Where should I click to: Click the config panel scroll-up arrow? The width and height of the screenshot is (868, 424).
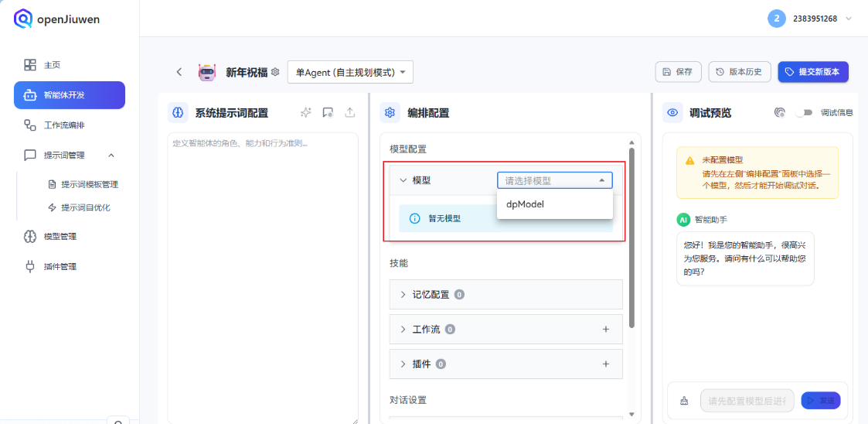click(631, 142)
